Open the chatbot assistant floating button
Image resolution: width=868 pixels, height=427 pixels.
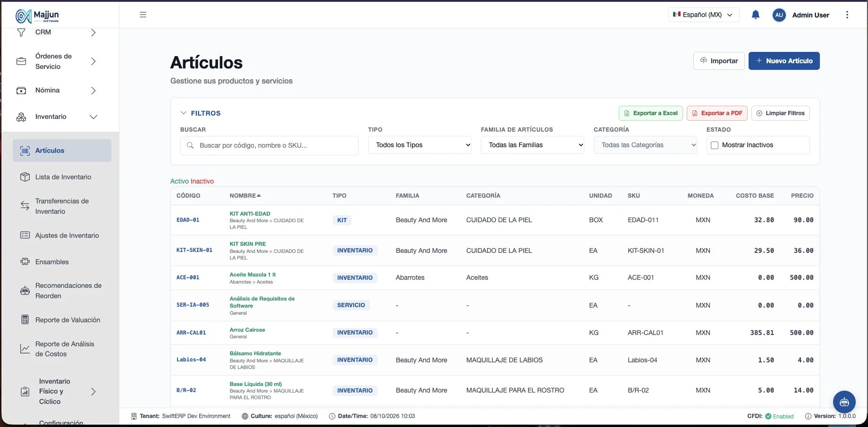844,402
